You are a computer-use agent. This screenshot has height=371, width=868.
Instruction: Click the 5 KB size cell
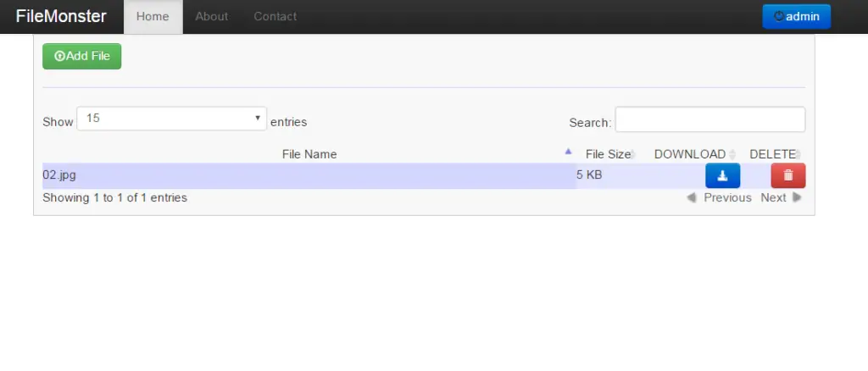[x=590, y=175]
